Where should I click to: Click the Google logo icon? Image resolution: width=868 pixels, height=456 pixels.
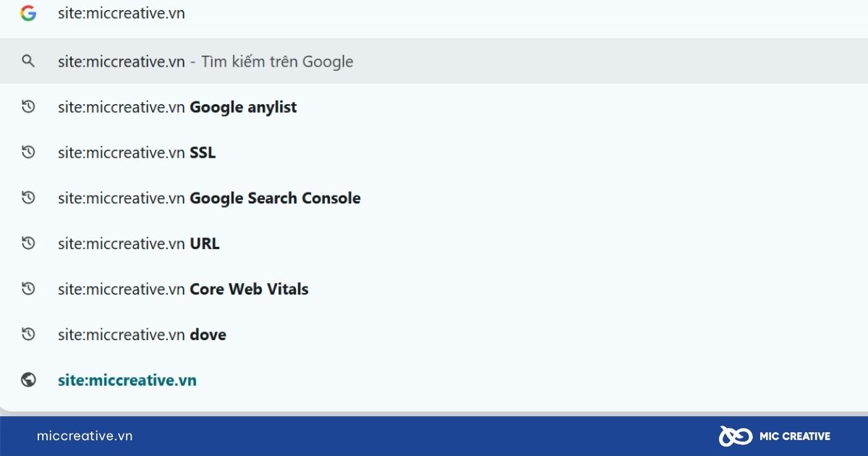(x=28, y=13)
